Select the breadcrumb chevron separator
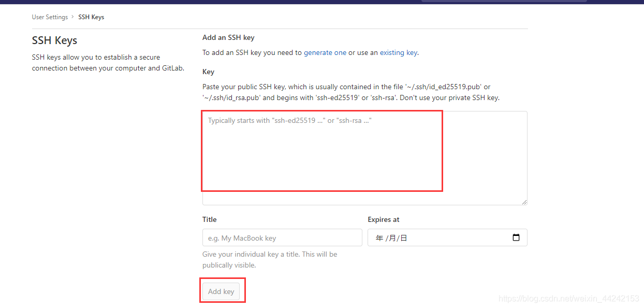 click(73, 17)
